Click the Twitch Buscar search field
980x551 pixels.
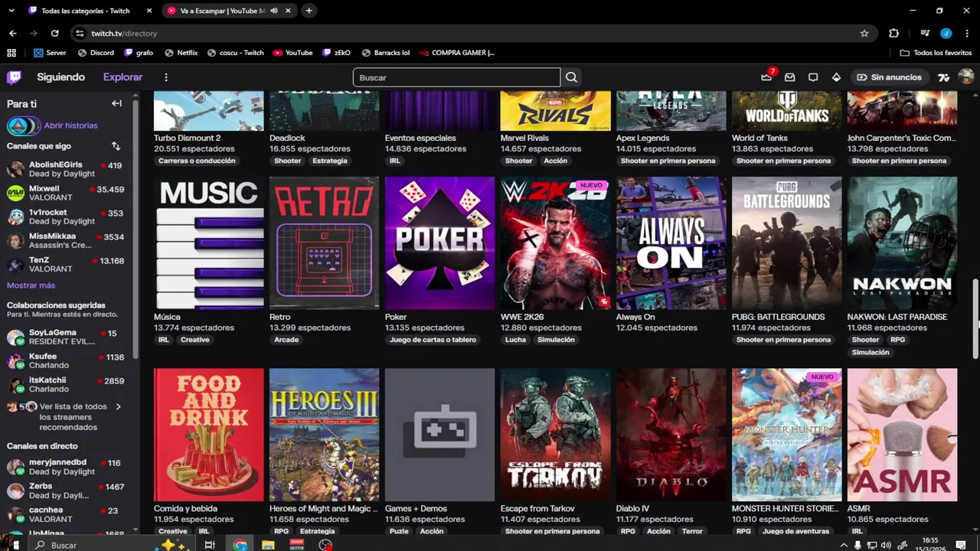(x=456, y=77)
